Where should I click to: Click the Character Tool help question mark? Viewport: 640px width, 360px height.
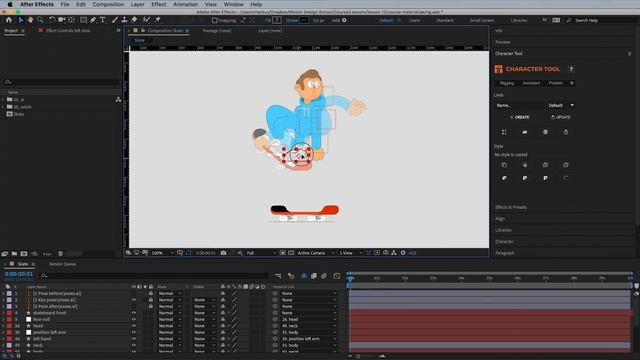pyautogui.click(x=571, y=69)
